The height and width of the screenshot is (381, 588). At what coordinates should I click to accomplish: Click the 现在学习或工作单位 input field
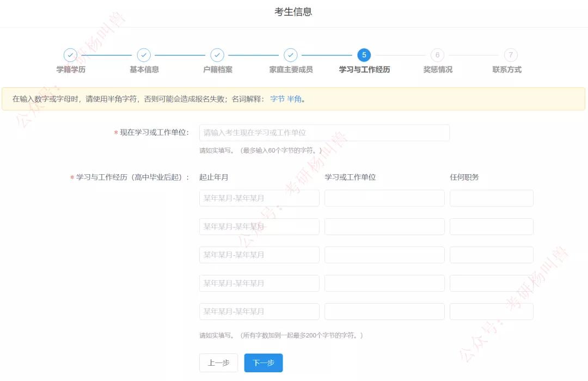point(324,132)
